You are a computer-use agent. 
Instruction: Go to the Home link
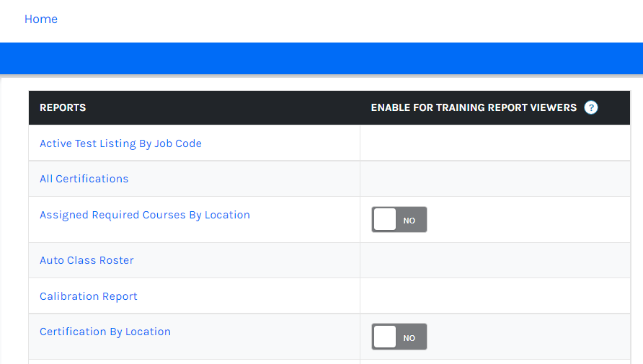(x=41, y=19)
